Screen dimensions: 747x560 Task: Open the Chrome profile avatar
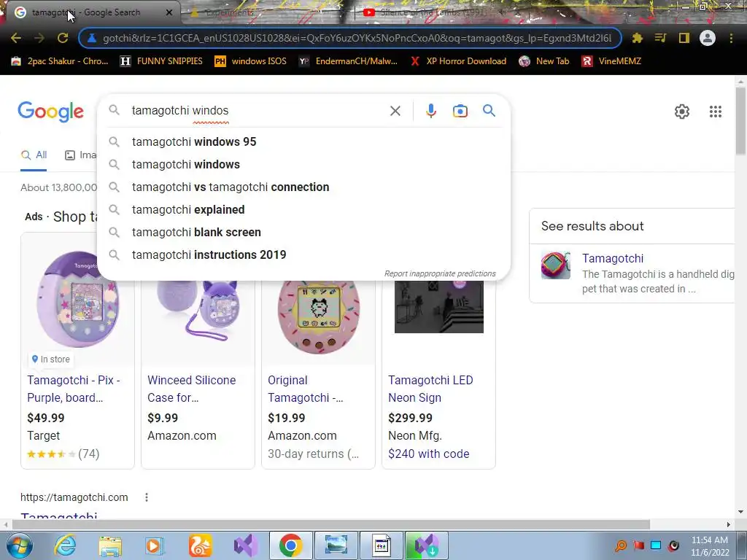(x=708, y=38)
